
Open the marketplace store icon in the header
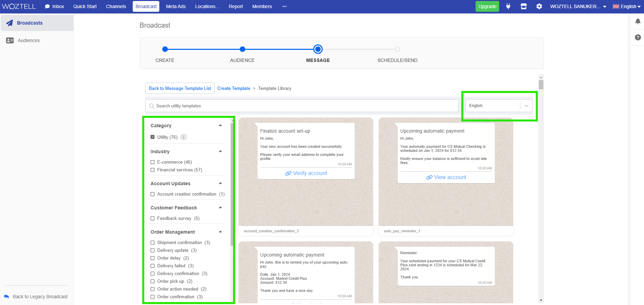523,6
